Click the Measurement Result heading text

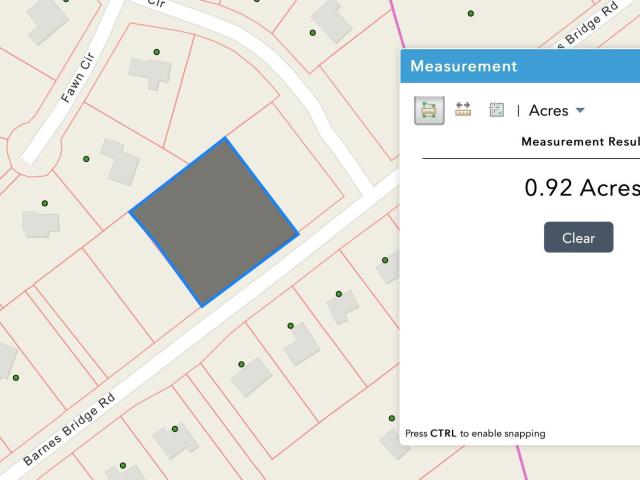click(x=580, y=142)
